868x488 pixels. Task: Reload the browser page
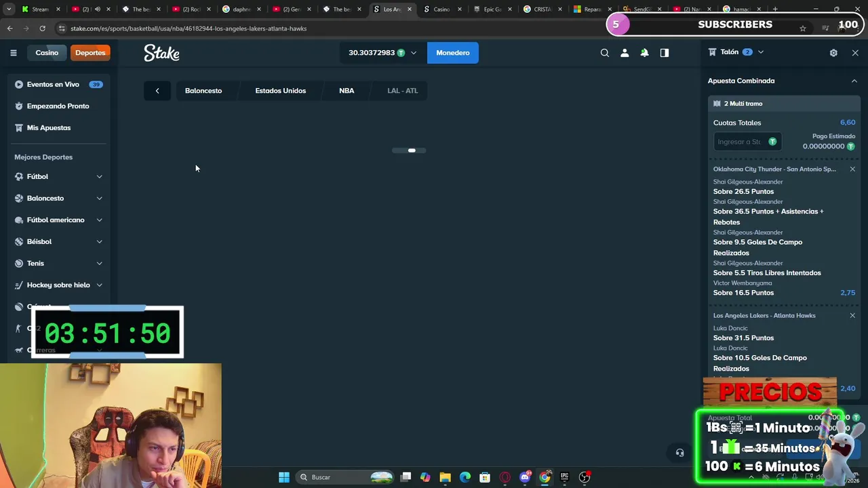[x=42, y=28]
